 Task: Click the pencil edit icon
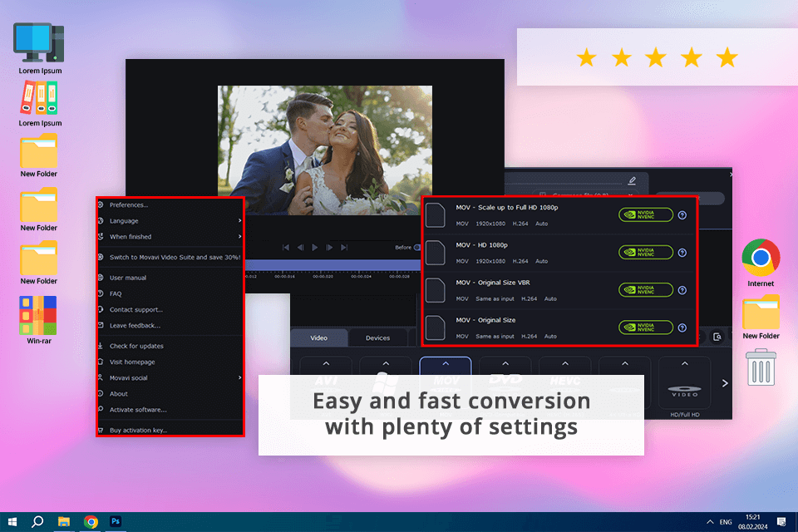coord(632,180)
